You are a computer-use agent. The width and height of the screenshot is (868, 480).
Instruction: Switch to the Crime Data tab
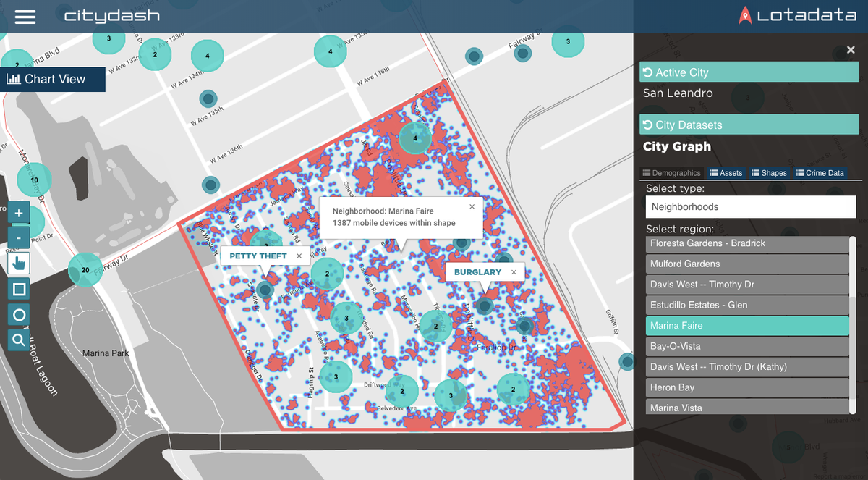[822, 172]
